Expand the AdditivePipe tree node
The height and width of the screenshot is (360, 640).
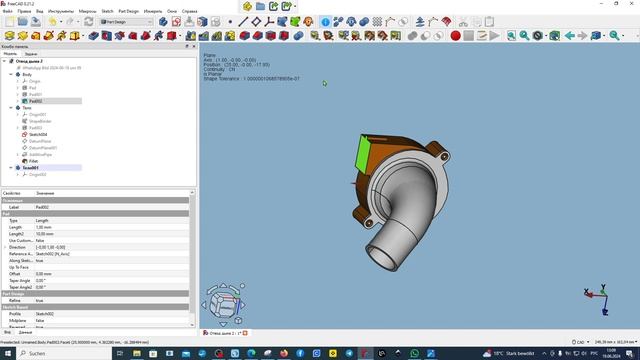tap(18, 155)
